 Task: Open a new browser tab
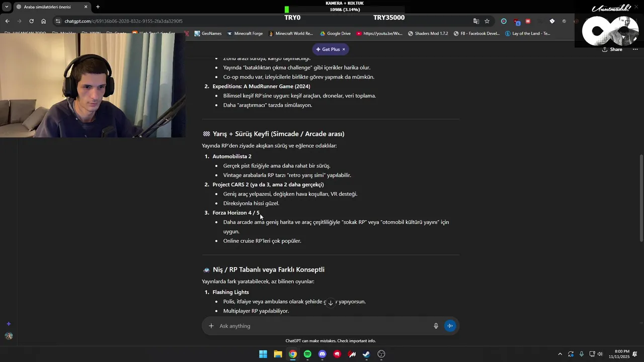tap(98, 7)
